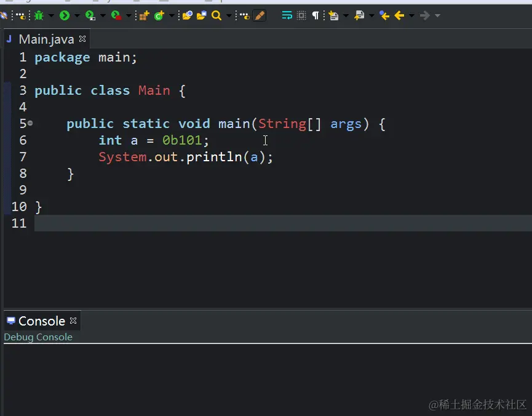Open the Previous Annotation dropdown arrow
Image resolution: width=532 pixels, height=416 pixels.
coord(372,15)
